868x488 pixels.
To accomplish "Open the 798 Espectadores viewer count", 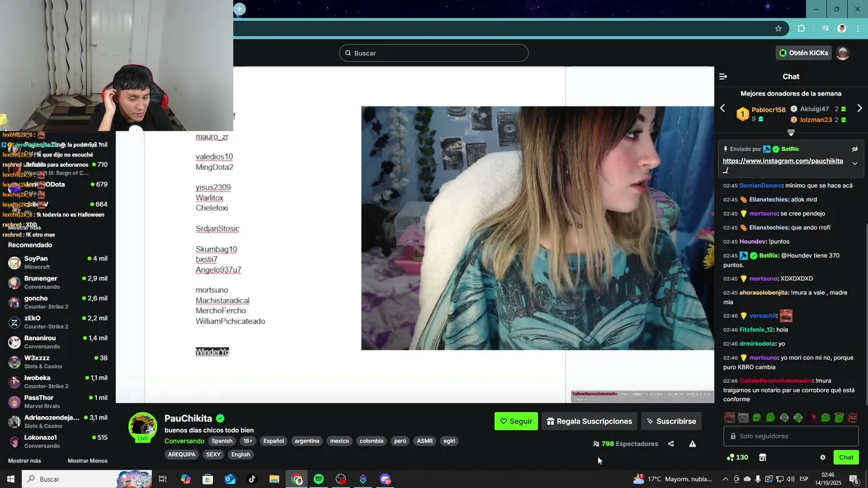I will (x=625, y=444).
